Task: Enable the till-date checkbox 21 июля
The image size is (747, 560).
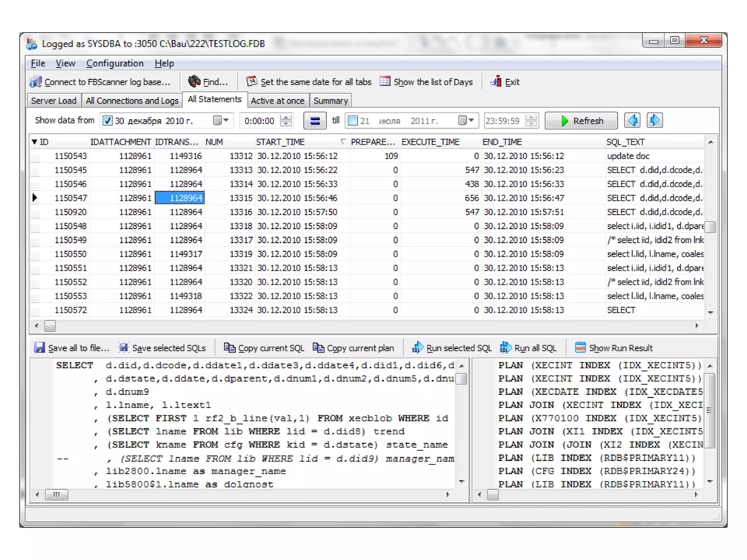Action: [353, 121]
